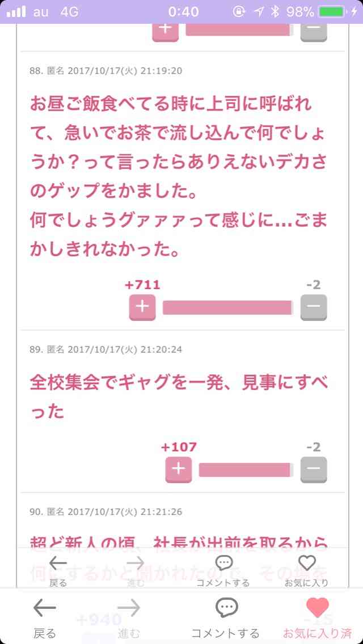Screen dimensions: 363x644
Task: Select the comment 90 header with timestamp 21:21:26
Action: pos(106,512)
